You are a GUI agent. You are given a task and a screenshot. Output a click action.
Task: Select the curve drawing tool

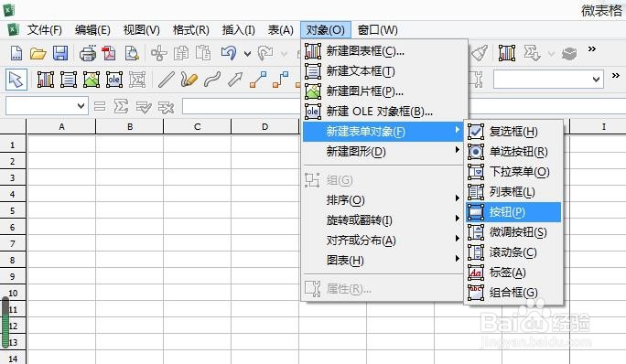point(212,80)
